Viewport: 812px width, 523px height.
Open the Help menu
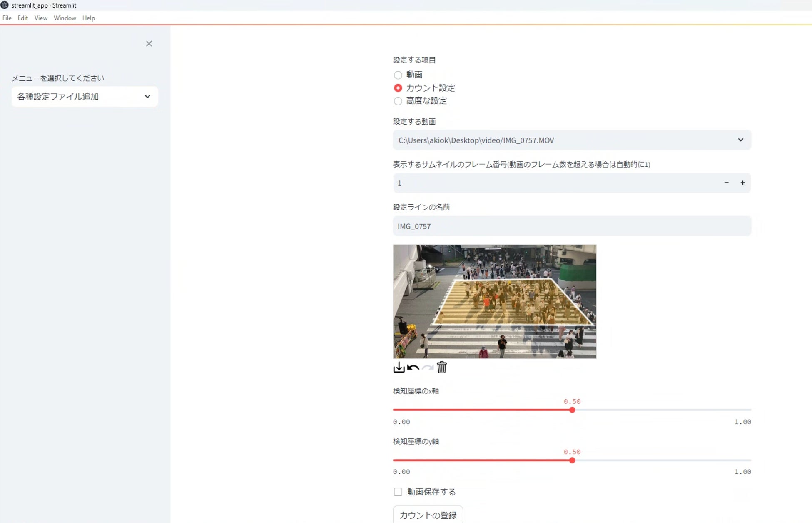(88, 18)
